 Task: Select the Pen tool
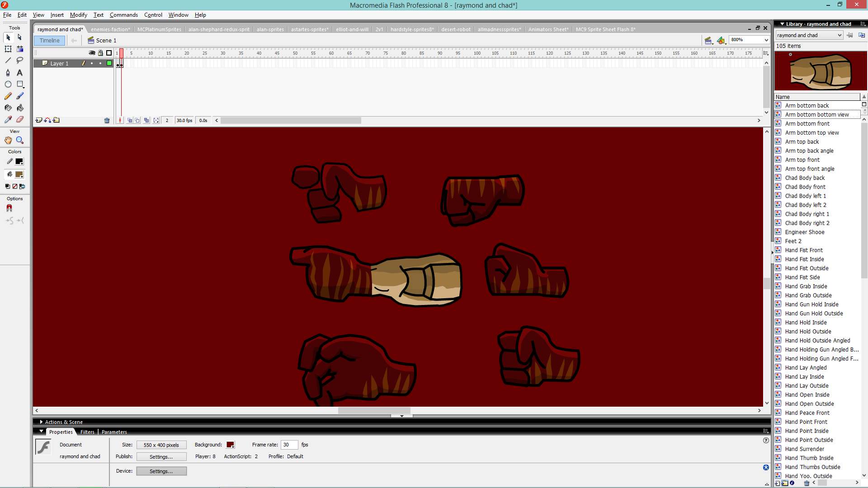coord(8,72)
